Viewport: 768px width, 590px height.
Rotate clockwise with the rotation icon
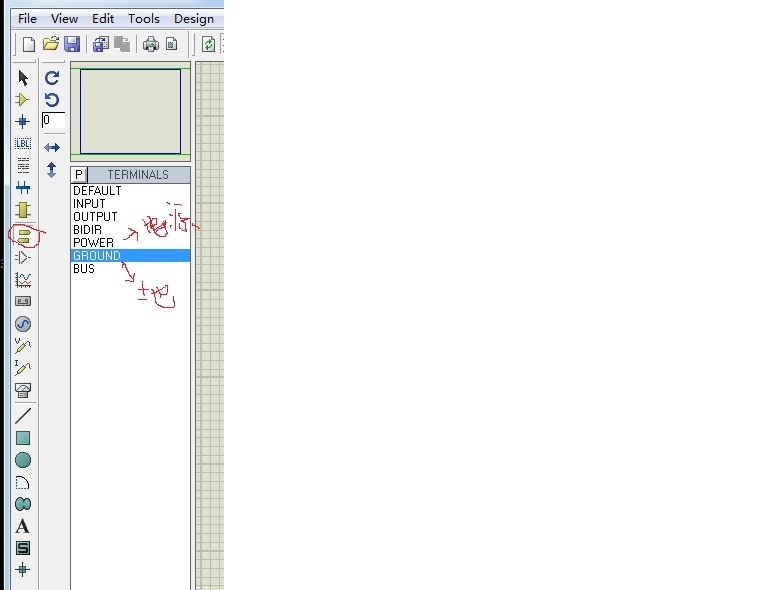click(52, 78)
